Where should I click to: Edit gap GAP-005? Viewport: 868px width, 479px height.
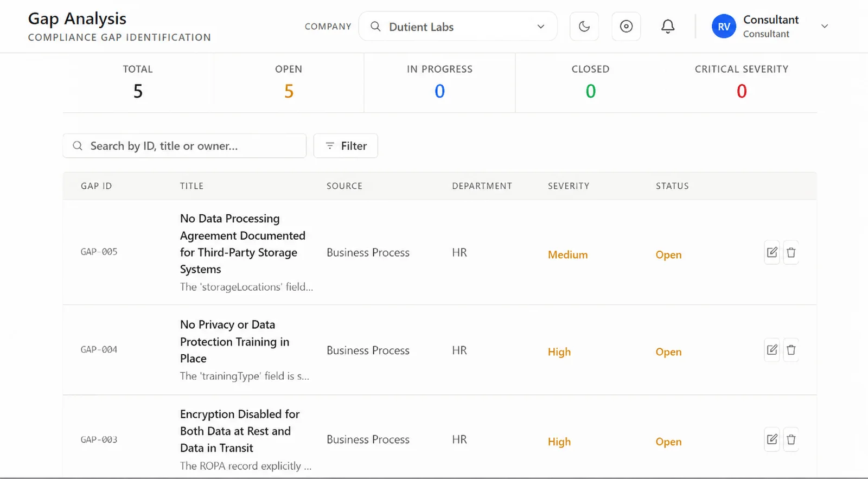tap(772, 252)
